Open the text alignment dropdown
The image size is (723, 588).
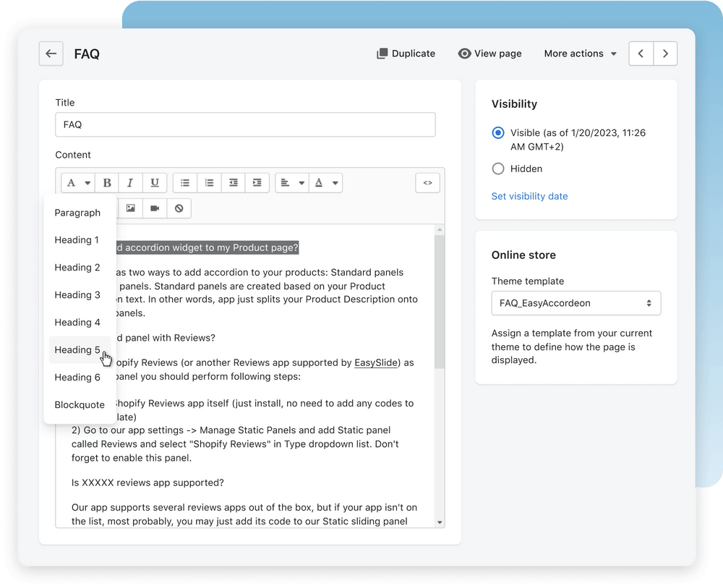click(291, 182)
